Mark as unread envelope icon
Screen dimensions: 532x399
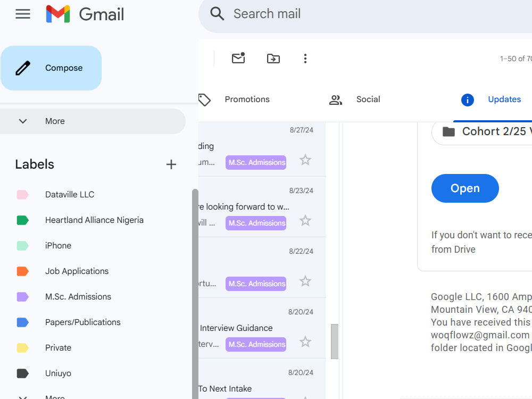pos(238,59)
